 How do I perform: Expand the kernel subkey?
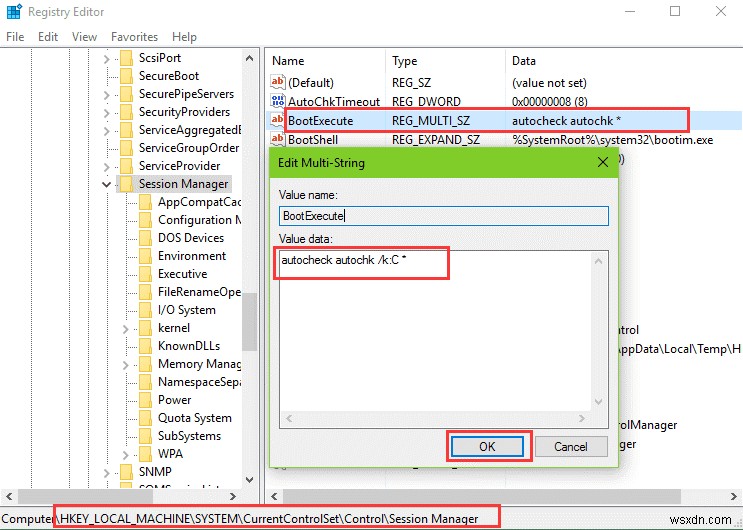(126, 329)
